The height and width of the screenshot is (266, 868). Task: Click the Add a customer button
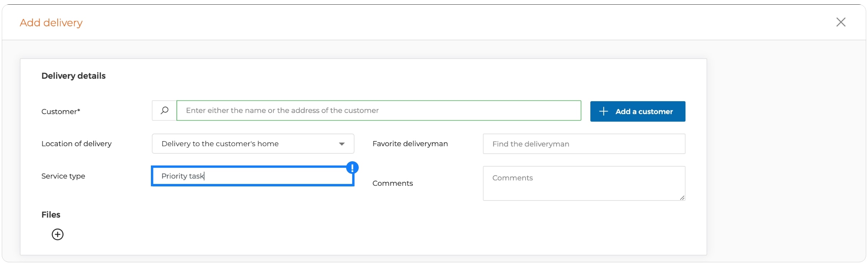[637, 112]
